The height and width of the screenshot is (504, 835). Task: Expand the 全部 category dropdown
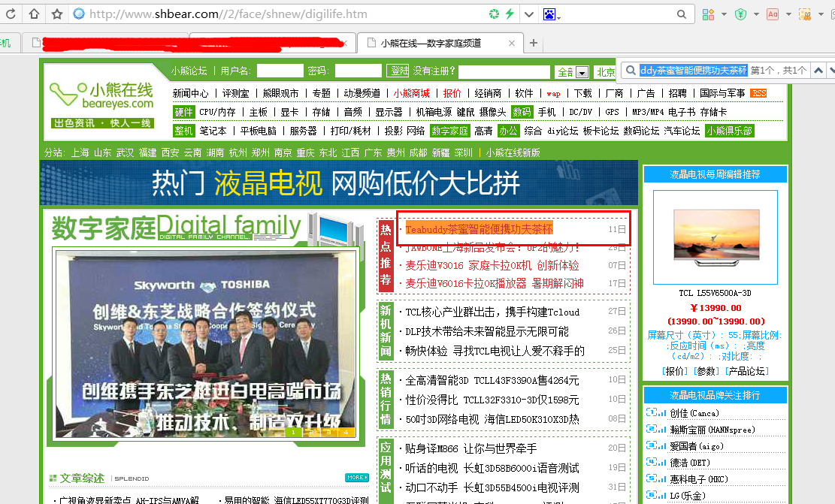point(582,72)
